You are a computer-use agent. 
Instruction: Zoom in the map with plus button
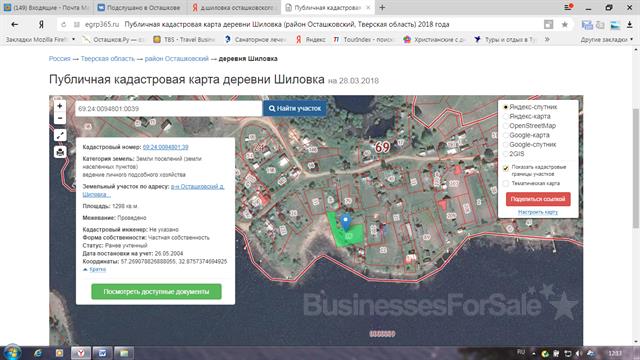pyautogui.click(x=60, y=106)
